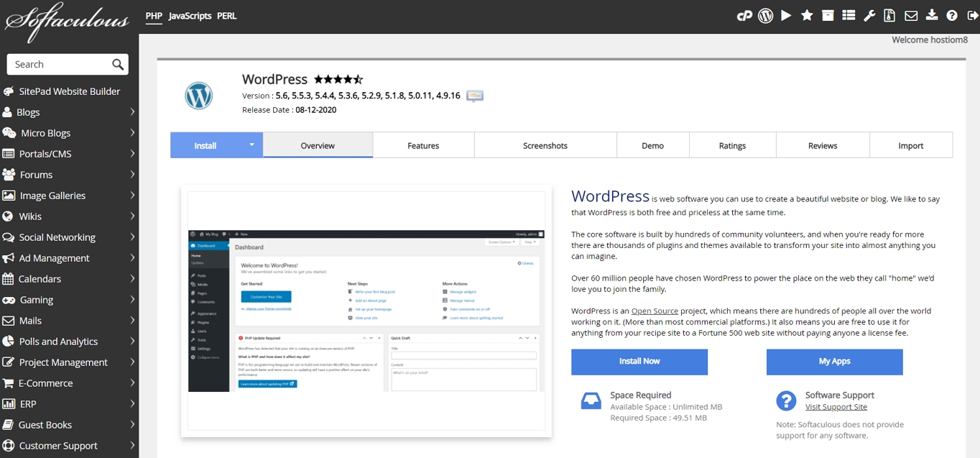Expand the Calendars category chevron
The width and height of the screenshot is (980, 458).
[x=133, y=279]
